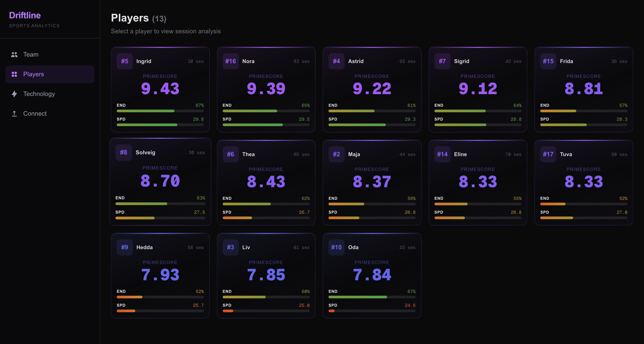The width and height of the screenshot is (644, 344).
Task: Open the Team menu item
Action: (31, 55)
